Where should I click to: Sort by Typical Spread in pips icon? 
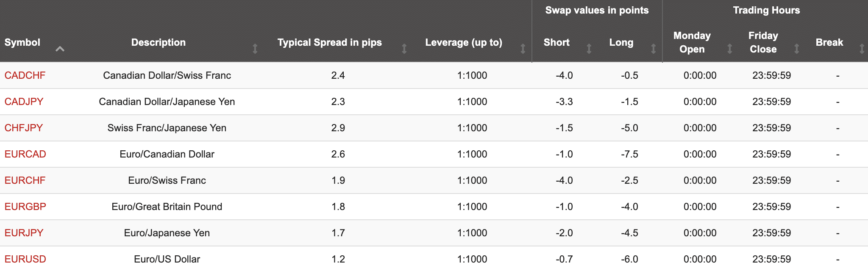tap(404, 49)
